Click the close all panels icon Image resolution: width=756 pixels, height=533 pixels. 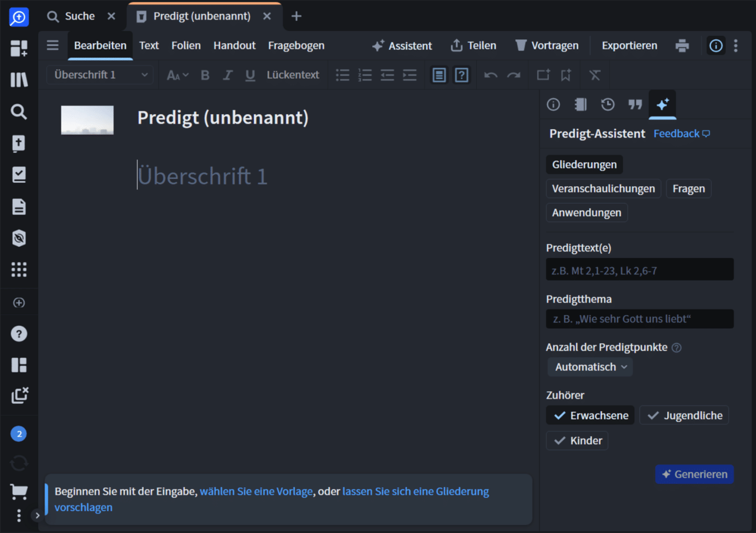pyautogui.click(x=19, y=396)
